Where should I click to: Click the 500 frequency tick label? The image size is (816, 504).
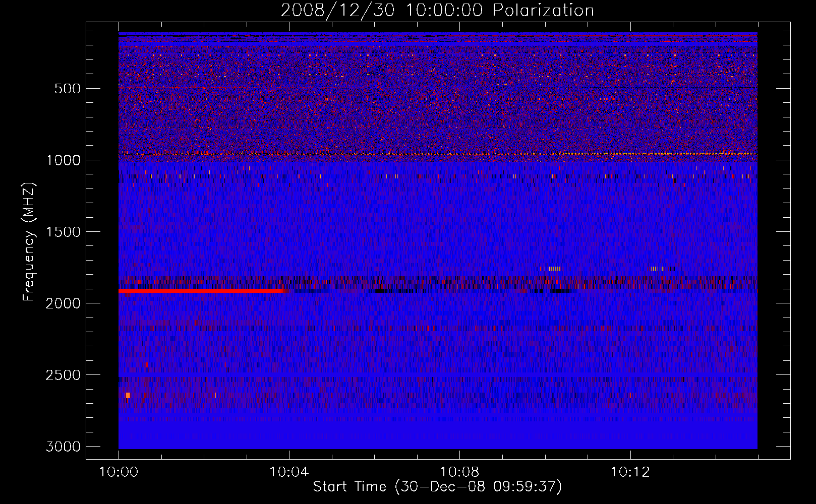click(x=67, y=89)
